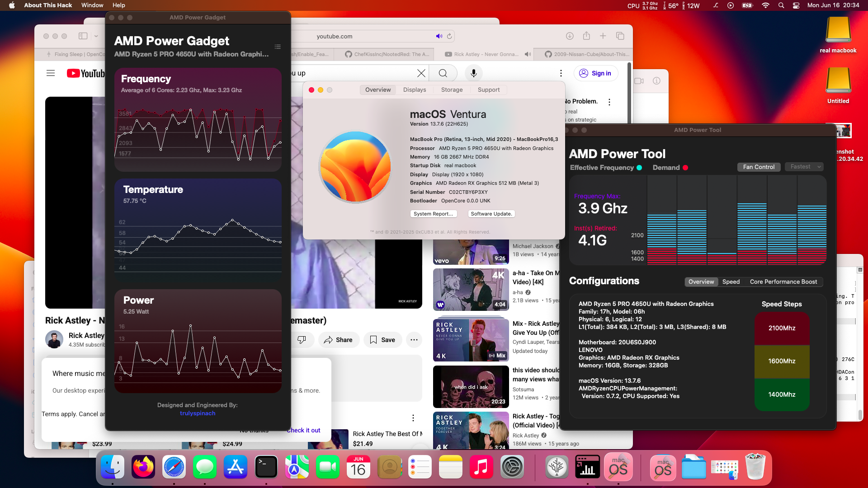Mute the tab audio icon in Safari address bar

pyautogui.click(x=439, y=36)
